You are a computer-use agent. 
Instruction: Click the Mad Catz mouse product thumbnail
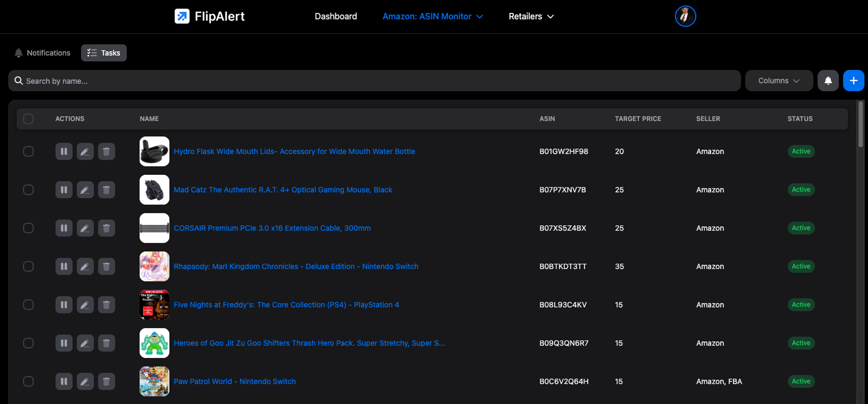(154, 190)
